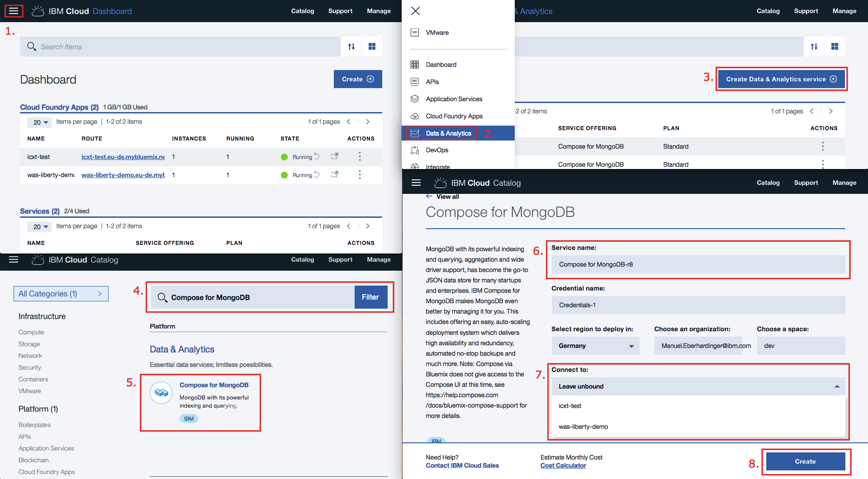Open hamburger menu in Compose for MongoDB catalog window
Viewport: 868px width, 479px height.
pyautogui.click(x=416, y=183)
